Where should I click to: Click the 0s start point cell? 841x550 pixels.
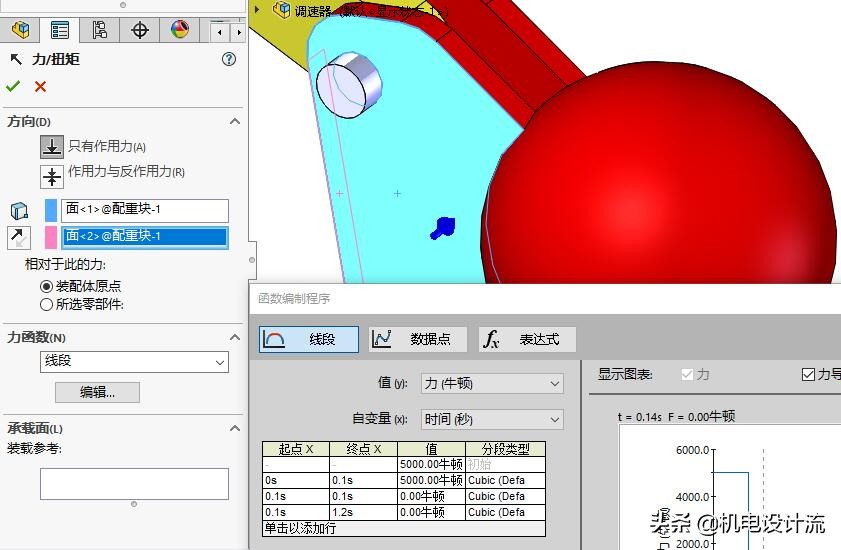pos(296,480)
